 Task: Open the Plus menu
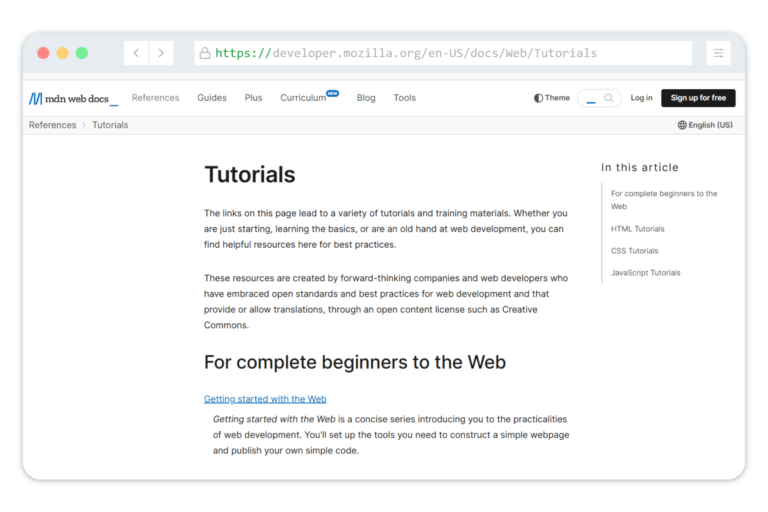click(253, 98)
